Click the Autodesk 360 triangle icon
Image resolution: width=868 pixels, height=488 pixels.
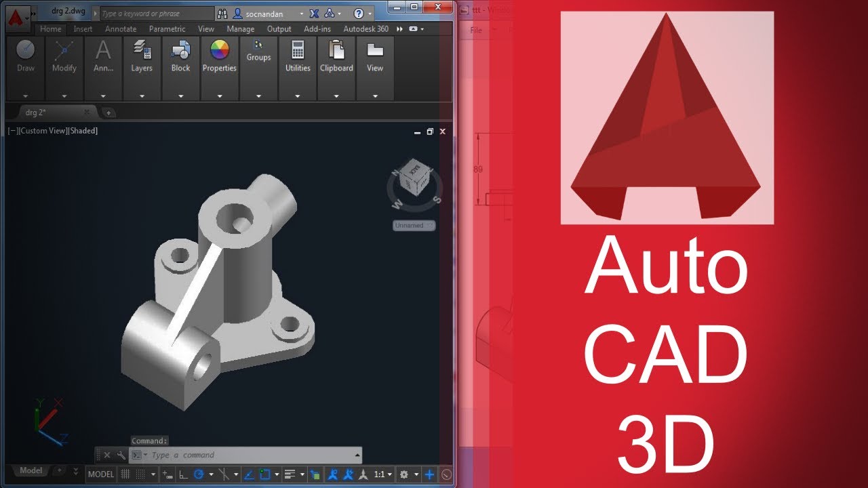330,14
